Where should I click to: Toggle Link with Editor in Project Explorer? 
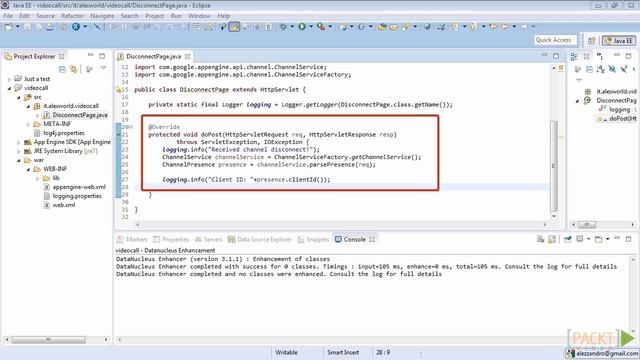73,69
